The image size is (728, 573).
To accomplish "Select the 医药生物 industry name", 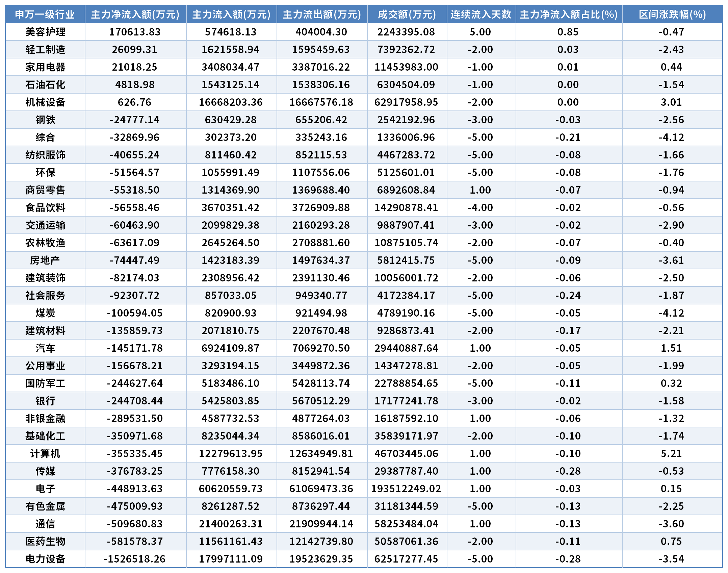I will [x=45, y=542].
